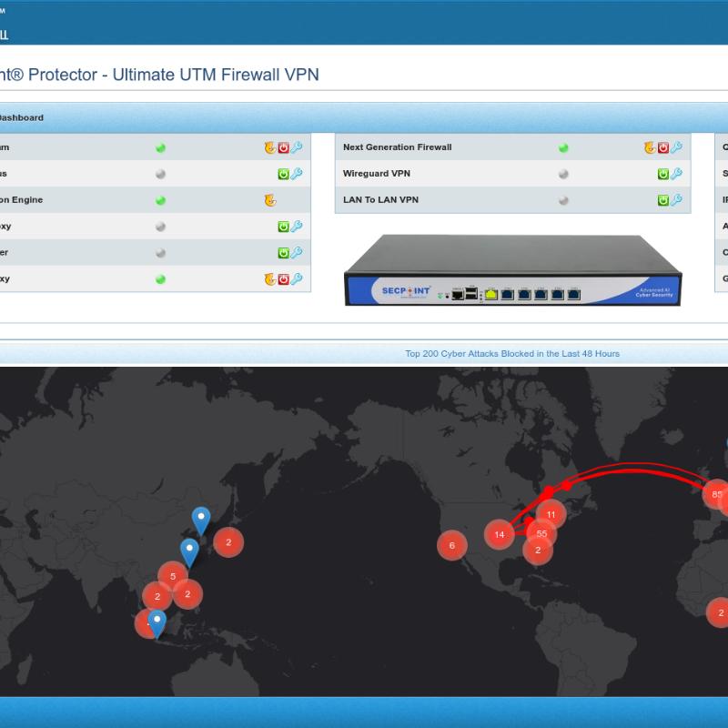
Task: Open the attack cluster marked 14
Action: 499,534
